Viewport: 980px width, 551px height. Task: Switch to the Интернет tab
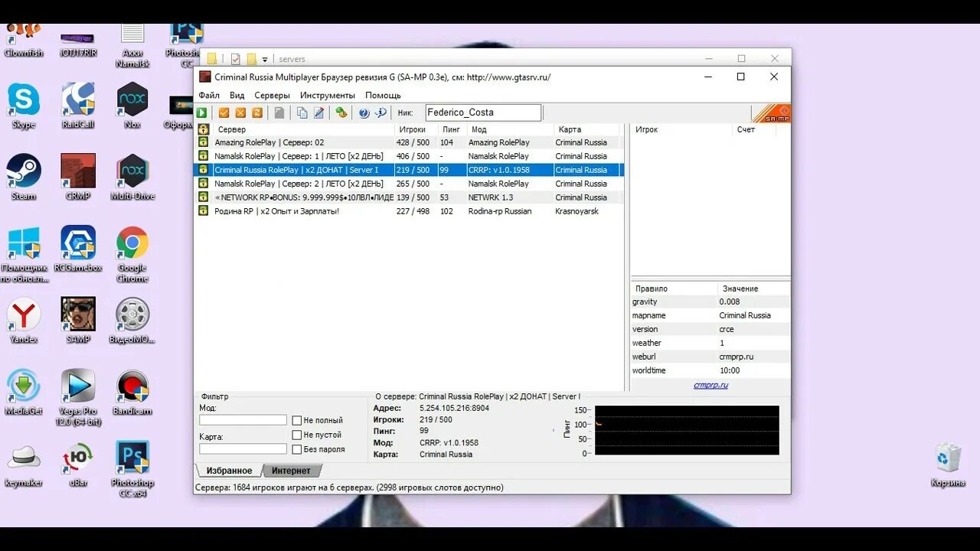tap(291, 471)
